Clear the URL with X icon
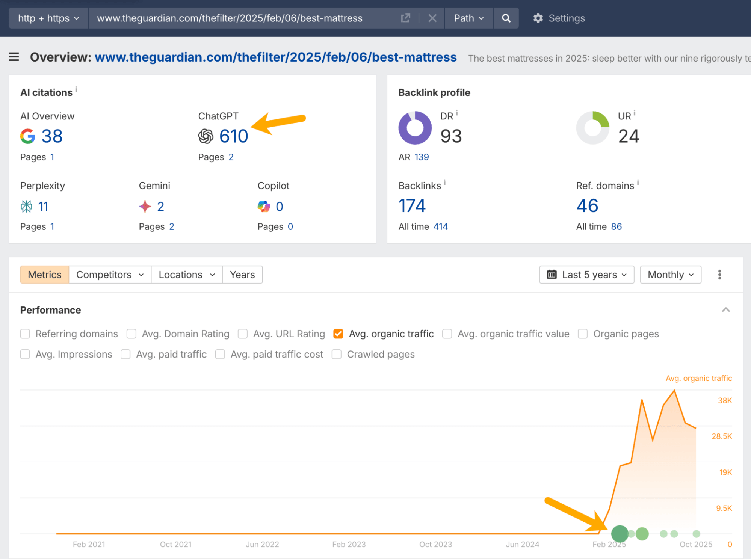751x560 pixels. 432,18
